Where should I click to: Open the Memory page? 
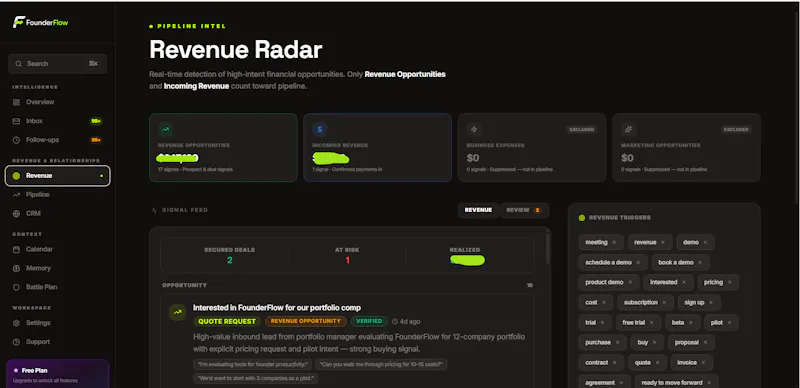(x=57, y=268)
